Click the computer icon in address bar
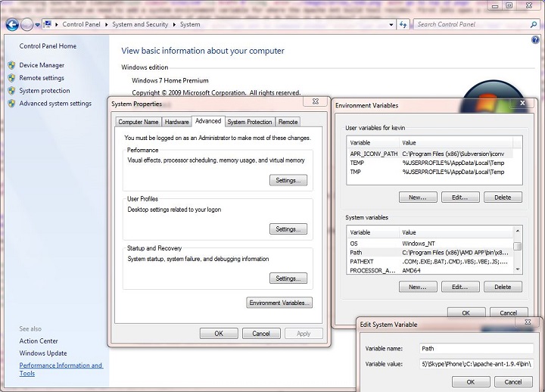Image resolution: width=545 pixels, height=392 pixels. (x=48, y=24)
